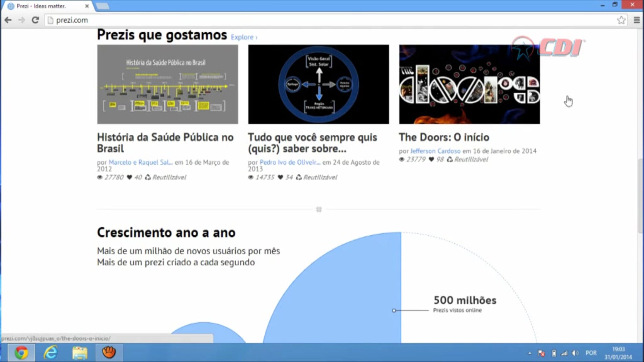Click the network signal tray icon
Viewport: 644px width, 362px height.
coord(564,353)
